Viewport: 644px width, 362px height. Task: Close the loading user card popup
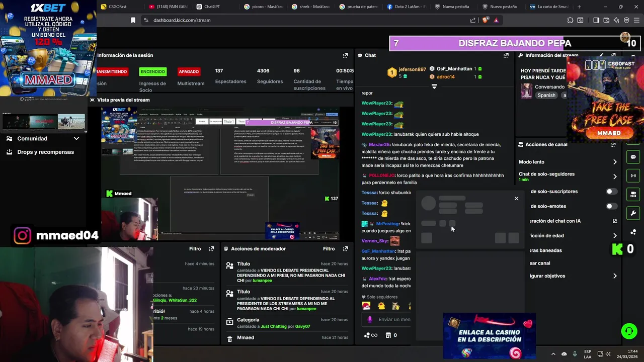tap(516, 199)
